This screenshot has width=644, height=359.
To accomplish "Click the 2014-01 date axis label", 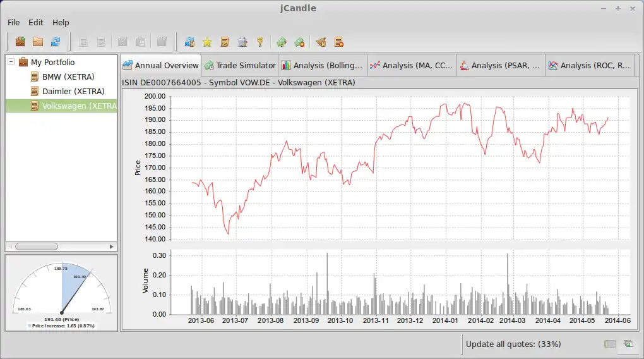I will 445,320.
